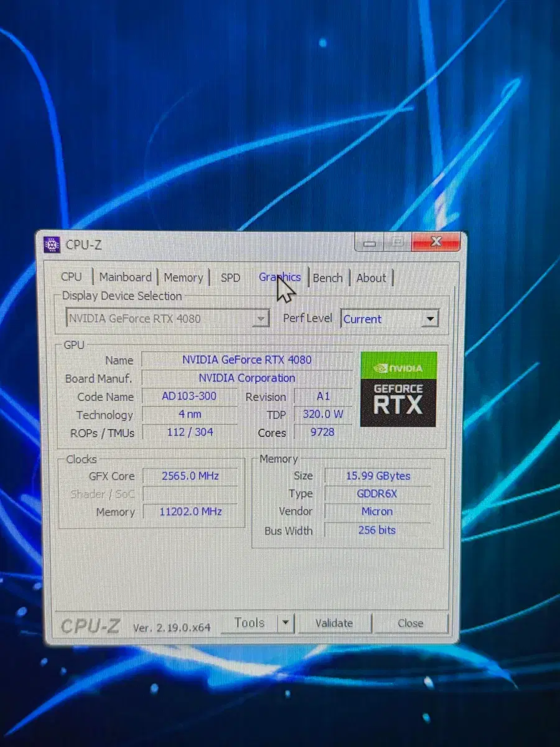The image size is (560, 747).
Task: Open the Bench tab
Action: coord(328,278)
